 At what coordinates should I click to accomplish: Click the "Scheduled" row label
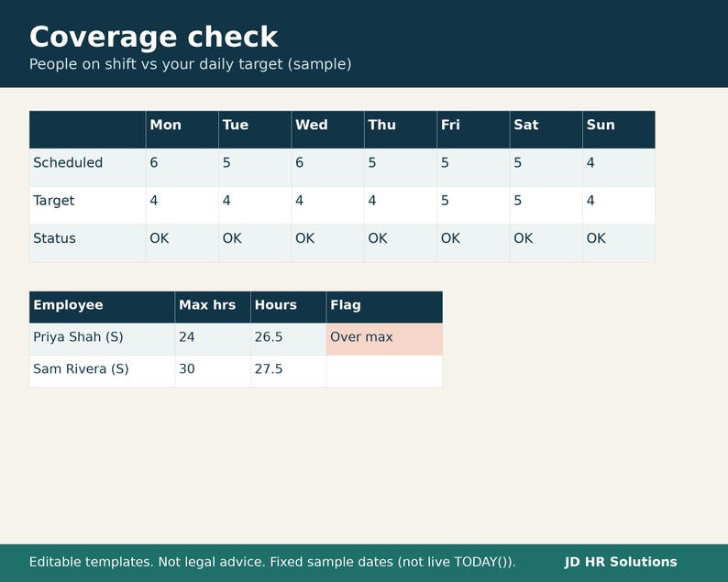pos(87,168)
